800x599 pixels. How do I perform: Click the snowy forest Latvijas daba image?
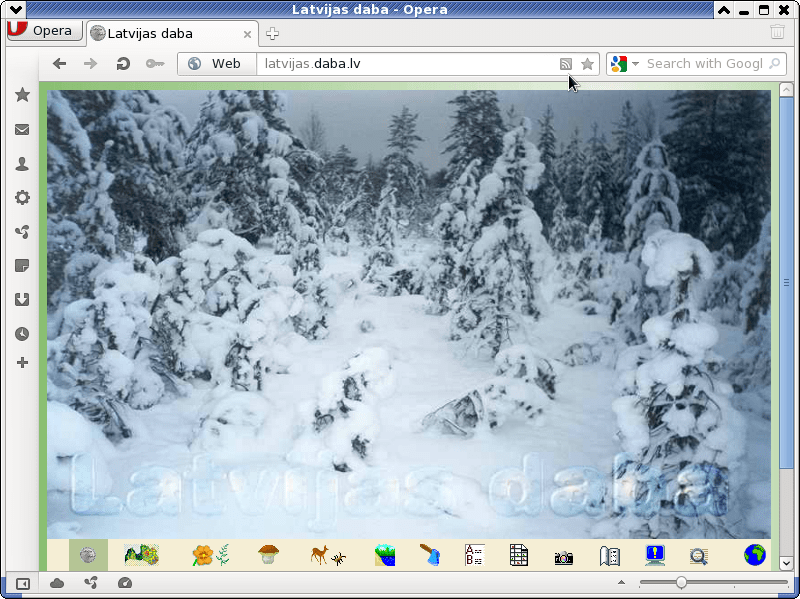[x=409, y=314]
